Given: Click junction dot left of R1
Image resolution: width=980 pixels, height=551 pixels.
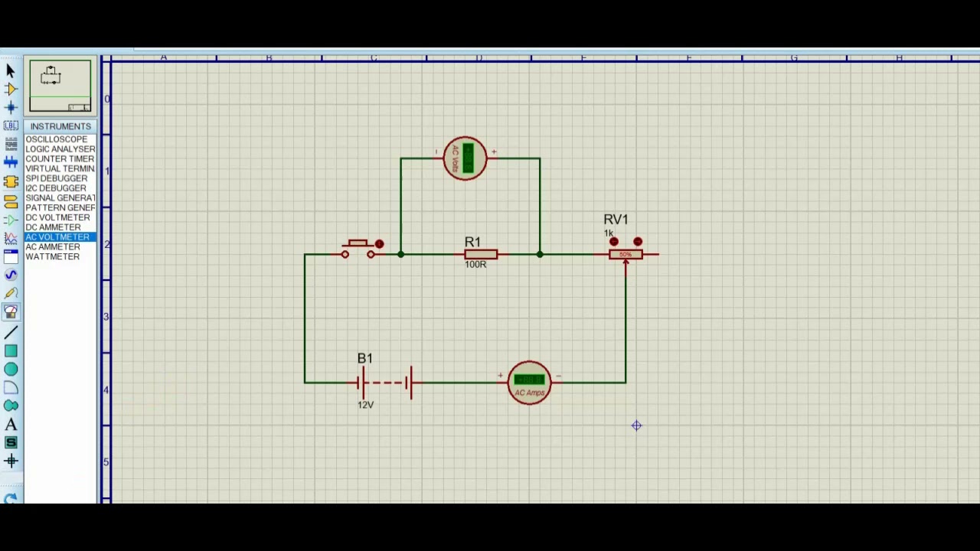Looking at the screenshot, I should click(x=400, y=254).
